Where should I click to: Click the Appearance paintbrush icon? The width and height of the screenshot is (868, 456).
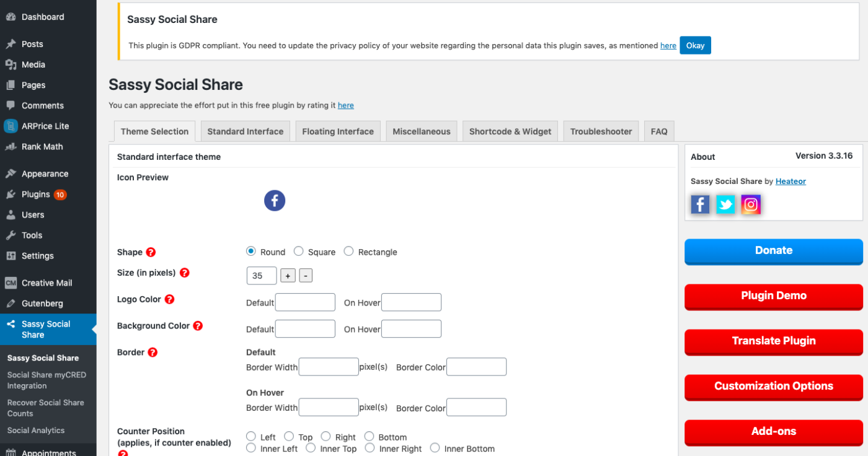pyautogui.click(x=11, y=173)
